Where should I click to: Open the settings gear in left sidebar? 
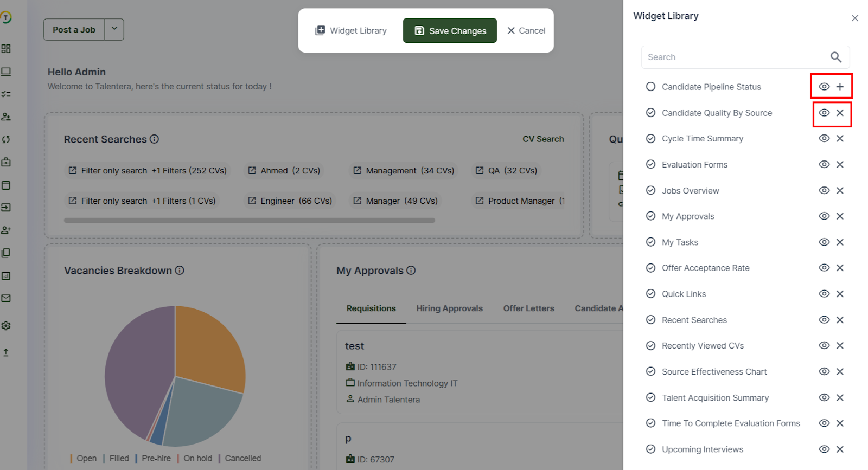6,326
